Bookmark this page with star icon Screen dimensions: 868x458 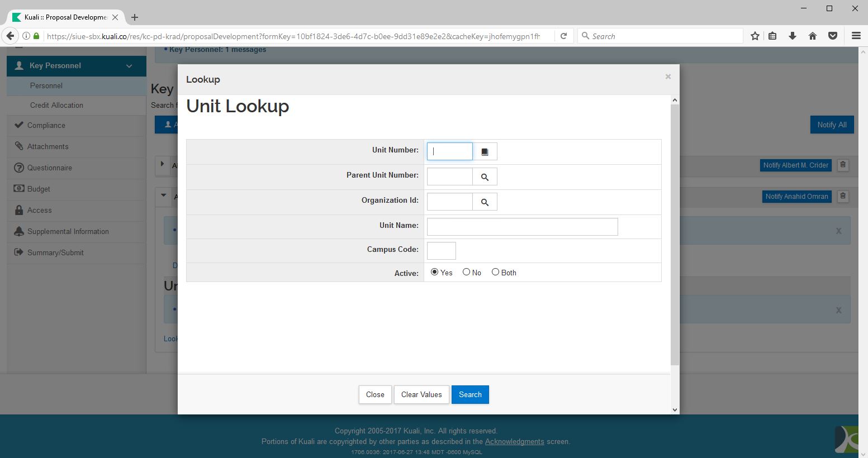(x=755, y=36)
